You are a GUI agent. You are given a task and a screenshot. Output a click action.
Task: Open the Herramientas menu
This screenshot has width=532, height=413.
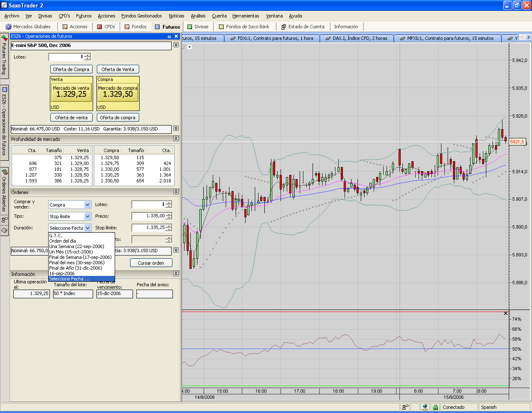pyautogui.click(x=246, y=16)
